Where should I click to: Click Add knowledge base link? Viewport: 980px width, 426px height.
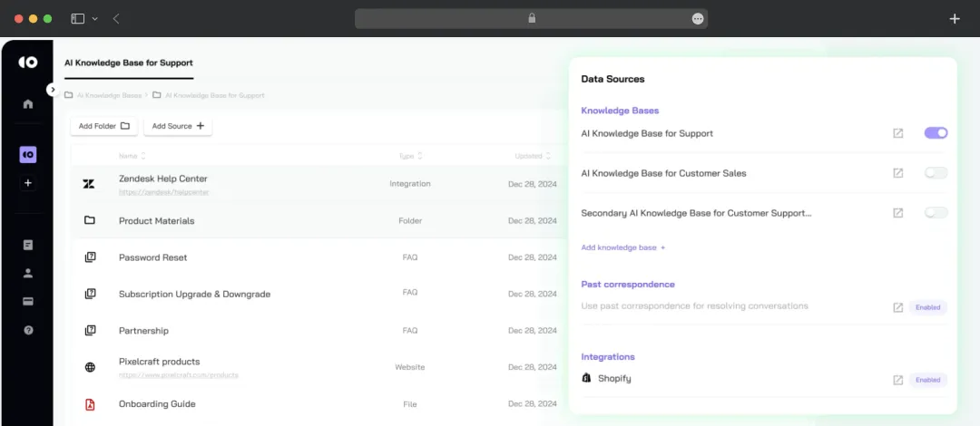[x=623, y=247]
